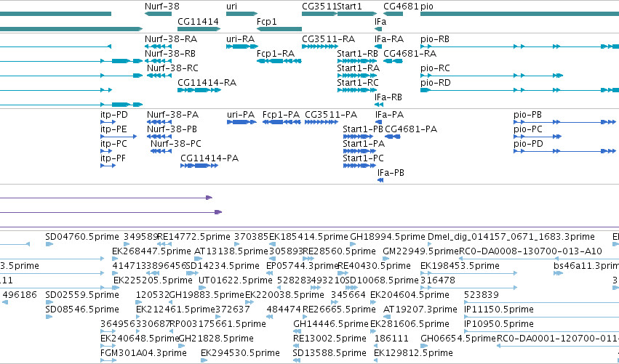
Task: Select the CG3511-PA protein feature
Action: coord(322,122)
